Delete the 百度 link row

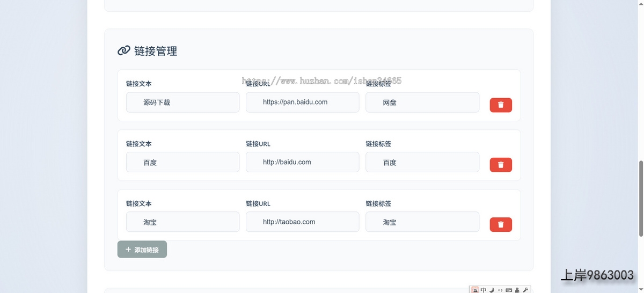(x=500, y=165)
